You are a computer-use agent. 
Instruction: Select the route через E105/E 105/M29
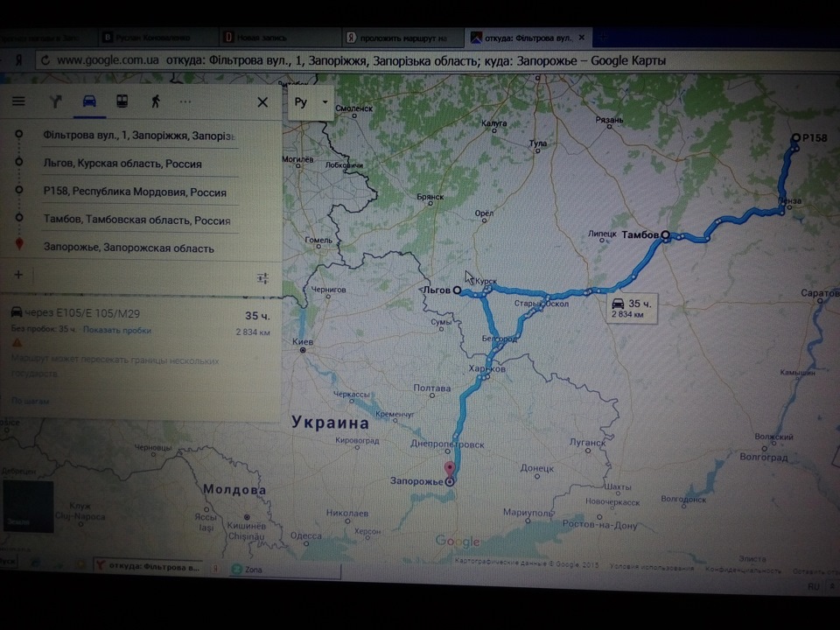coord(82,313)
